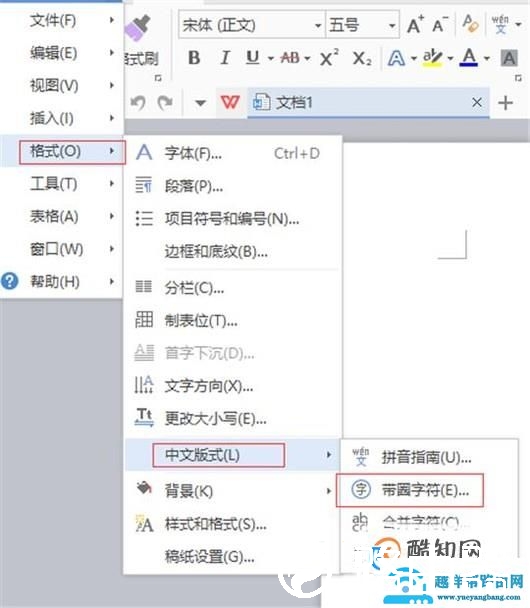Choose 拼音指南(U)... submenu item
The width and height of the screenshot is (530, 608).
coord(429,458)
